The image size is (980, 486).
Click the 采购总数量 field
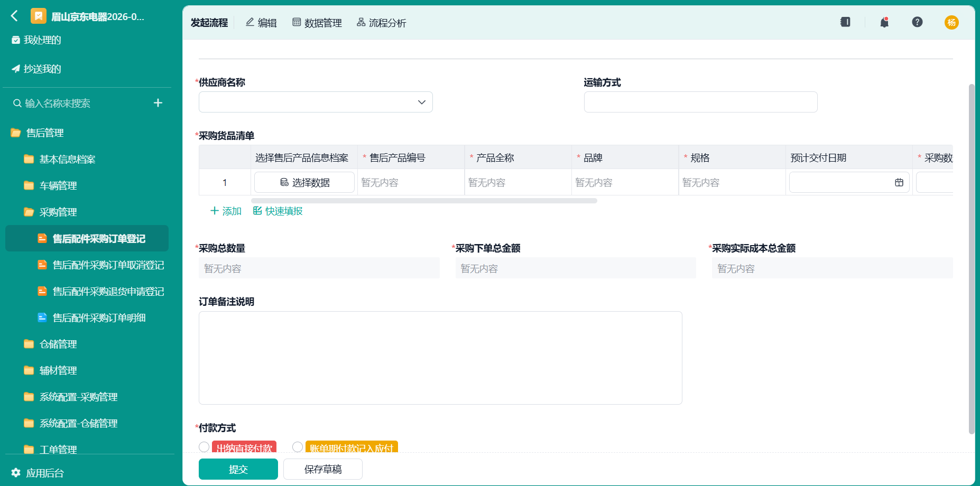[x=319, y=268]
